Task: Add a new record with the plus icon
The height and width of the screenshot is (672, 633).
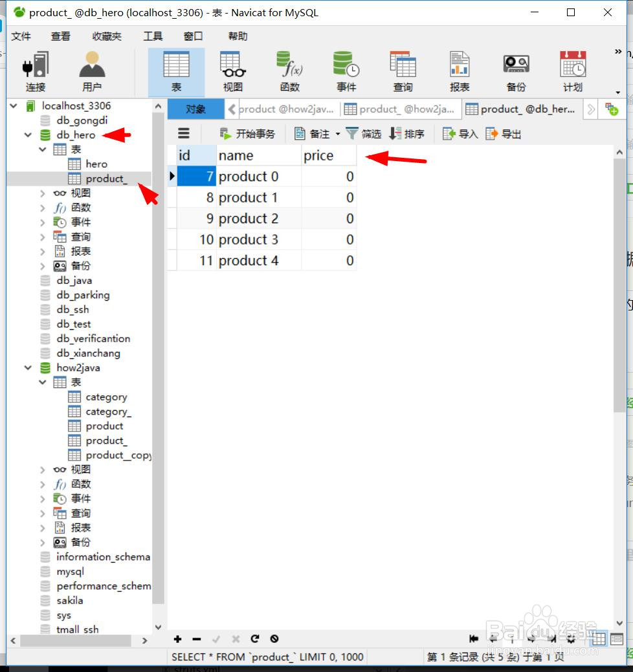Action: [177, 639]
